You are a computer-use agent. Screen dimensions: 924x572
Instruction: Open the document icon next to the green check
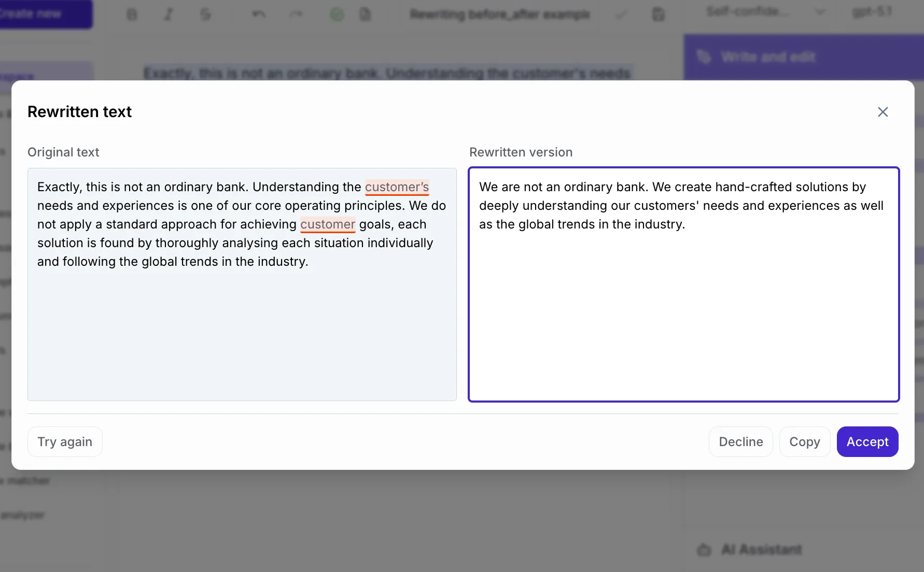(365, 14)
